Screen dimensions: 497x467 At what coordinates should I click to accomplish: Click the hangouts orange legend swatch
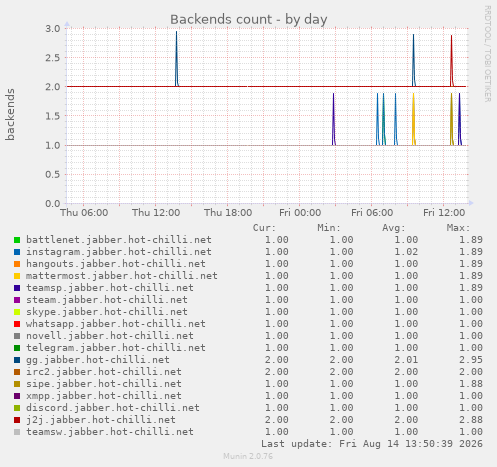17,264
